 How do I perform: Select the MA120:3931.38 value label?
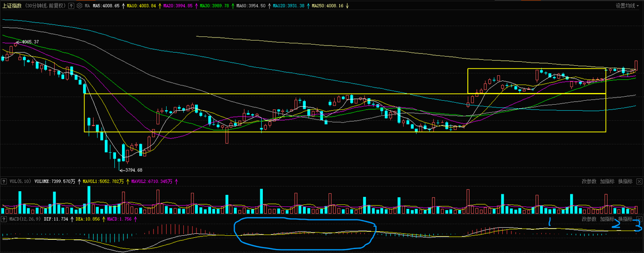289,6
